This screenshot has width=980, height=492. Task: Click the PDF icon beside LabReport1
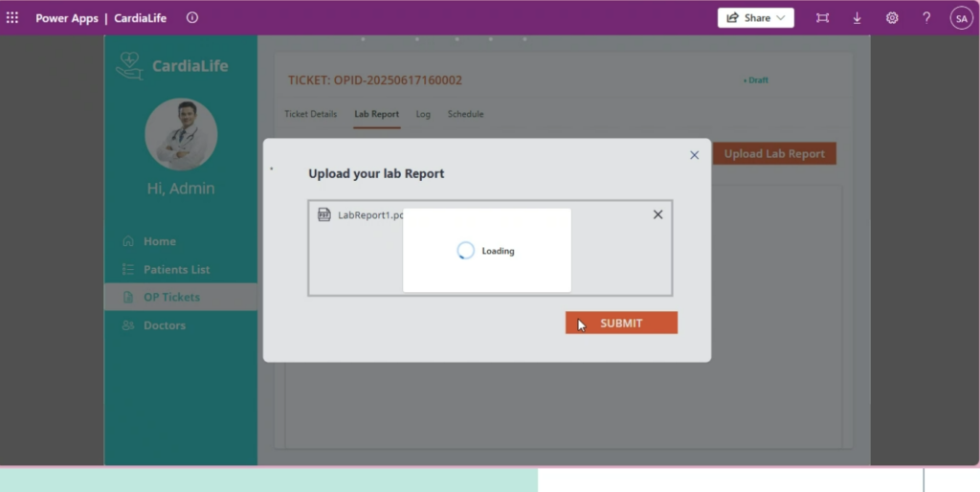[x=323, y=214]
